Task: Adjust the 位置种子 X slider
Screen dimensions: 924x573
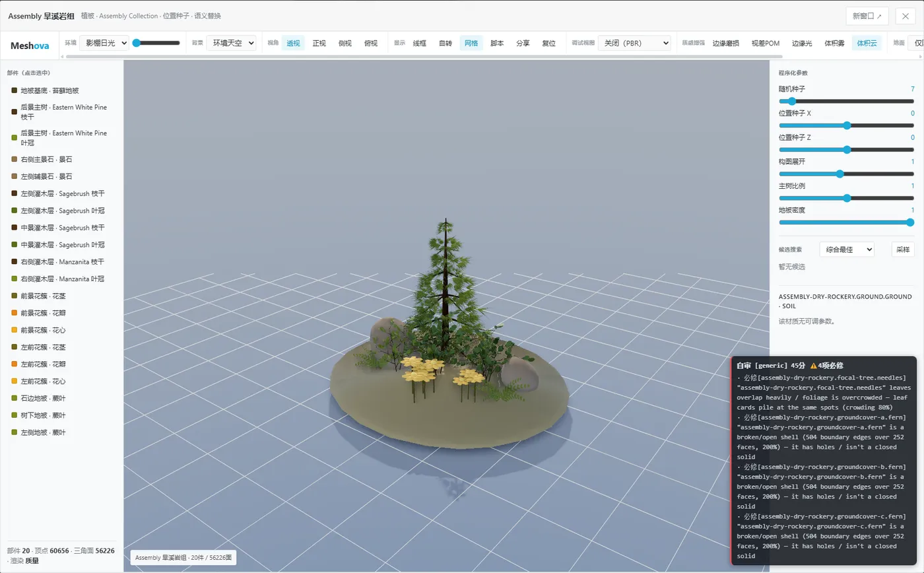Action: click(846, 125)
